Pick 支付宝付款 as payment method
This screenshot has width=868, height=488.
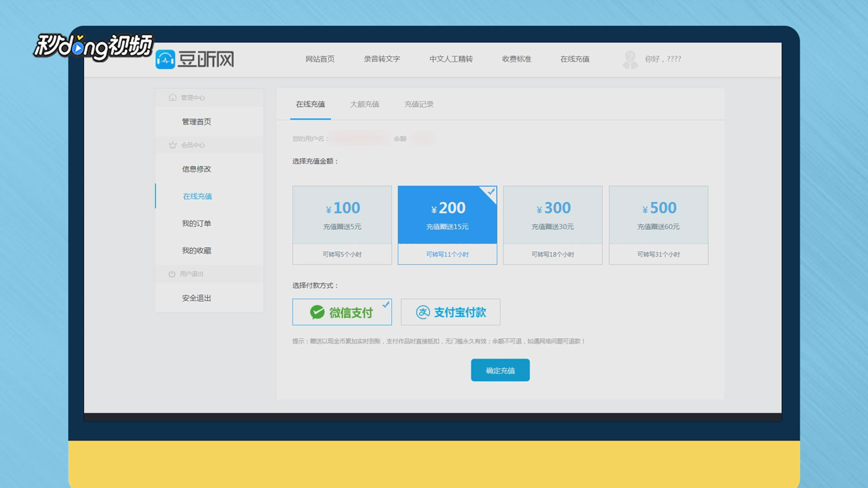click(450, 312)
